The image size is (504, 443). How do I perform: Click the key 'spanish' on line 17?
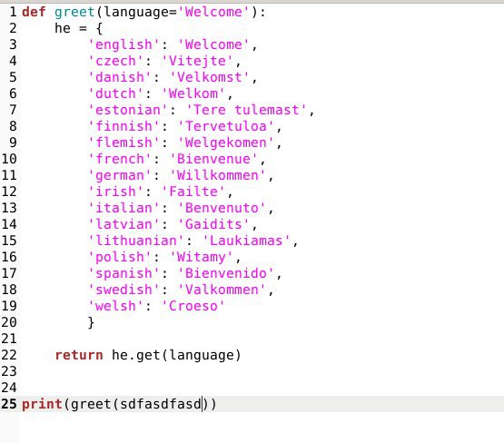124,274
